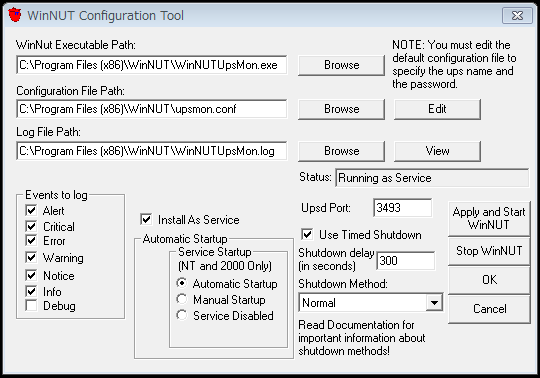This screenshot has height=378, width=540.
Task: Confirm with the OK button
Action: pos(489,280)
